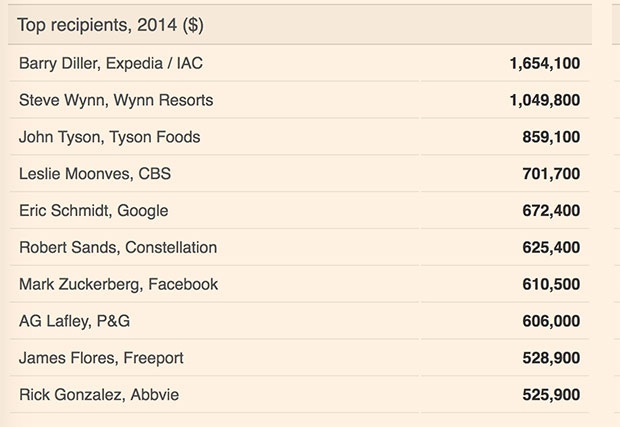Click the 1,049,800 amount value
Viewport: 620px width, 427px height.
click(545, 100)
